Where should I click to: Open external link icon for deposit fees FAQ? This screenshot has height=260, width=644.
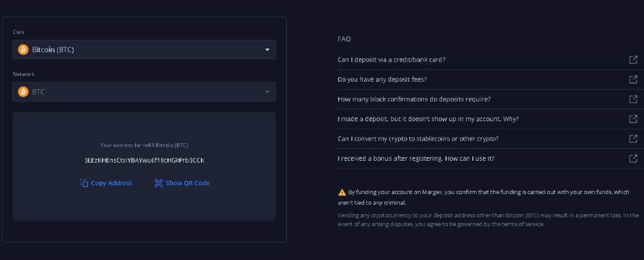point(633,79)
